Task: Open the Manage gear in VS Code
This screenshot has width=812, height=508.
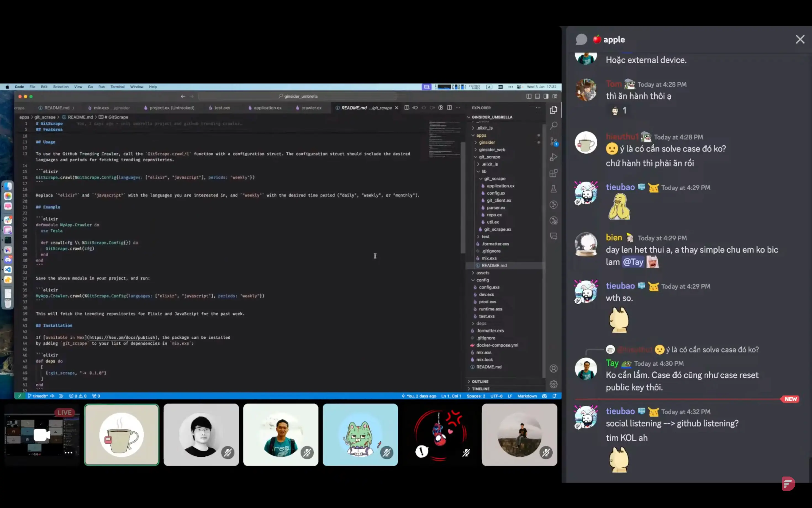Action: (x=553, y=384)
